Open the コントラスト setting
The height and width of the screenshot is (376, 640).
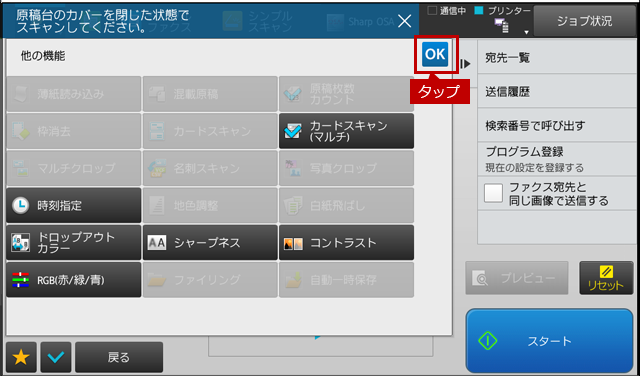pyautogui.click(x=347, y=243)
